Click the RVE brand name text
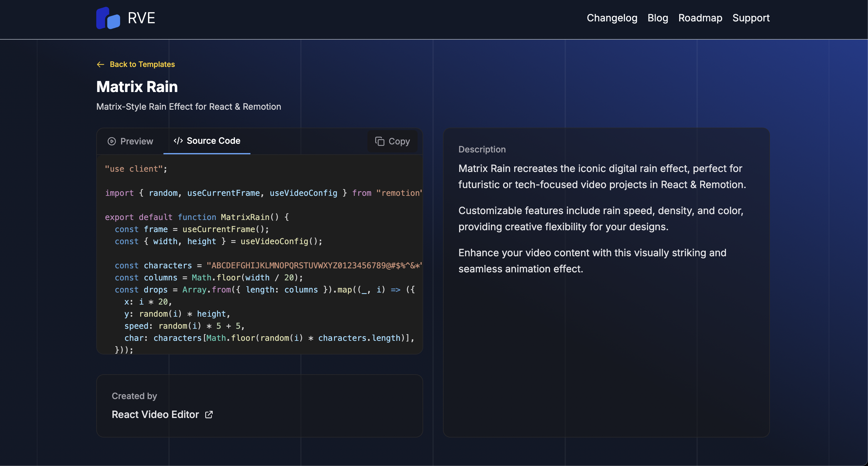This screenshot has width=868, height=466. pos(141,18)
